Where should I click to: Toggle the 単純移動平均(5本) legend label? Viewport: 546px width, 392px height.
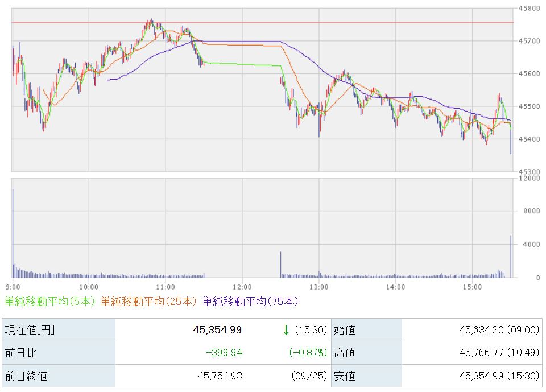49,301
